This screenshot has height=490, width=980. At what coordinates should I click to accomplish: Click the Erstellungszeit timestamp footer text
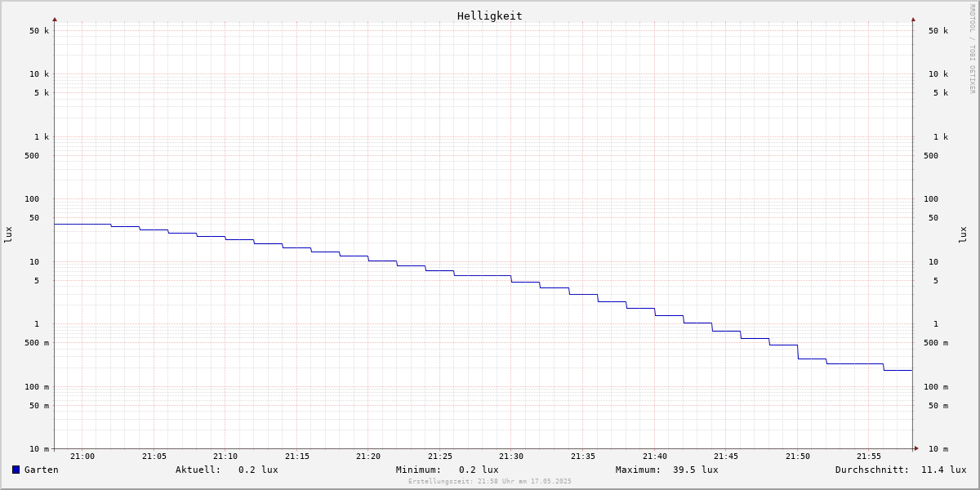490,481
